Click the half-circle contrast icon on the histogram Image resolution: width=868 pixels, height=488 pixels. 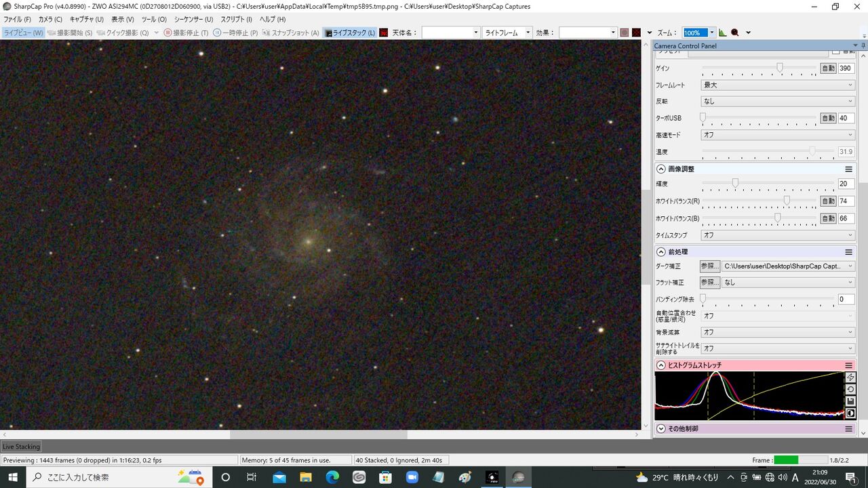point(850,413)
